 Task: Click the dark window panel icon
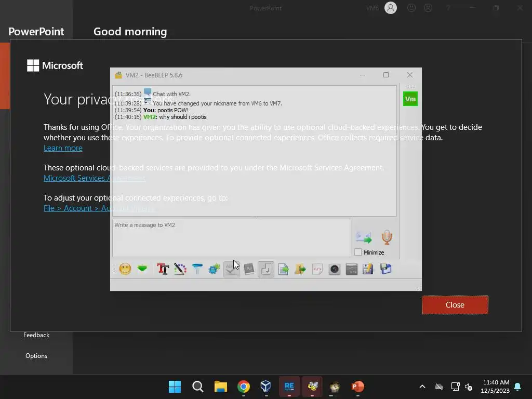coord(352,270)
